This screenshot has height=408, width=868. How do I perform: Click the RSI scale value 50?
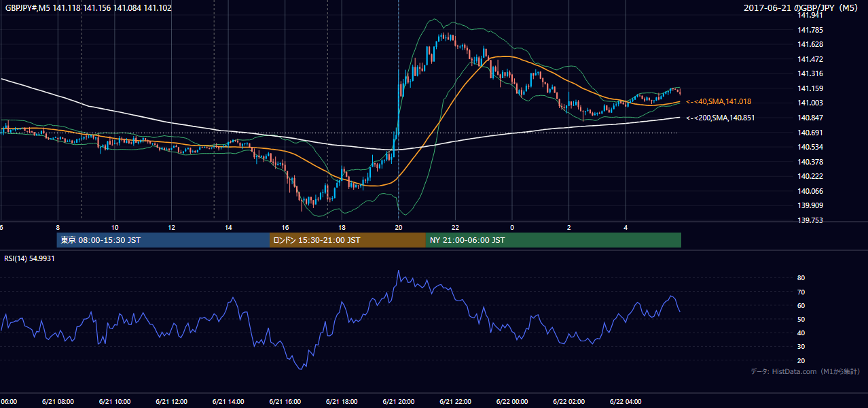(801, 319)
